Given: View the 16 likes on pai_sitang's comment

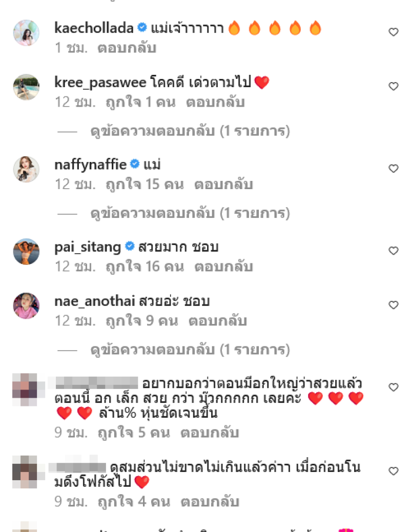Looking at the screenshot, I should (x=145, y=267).
